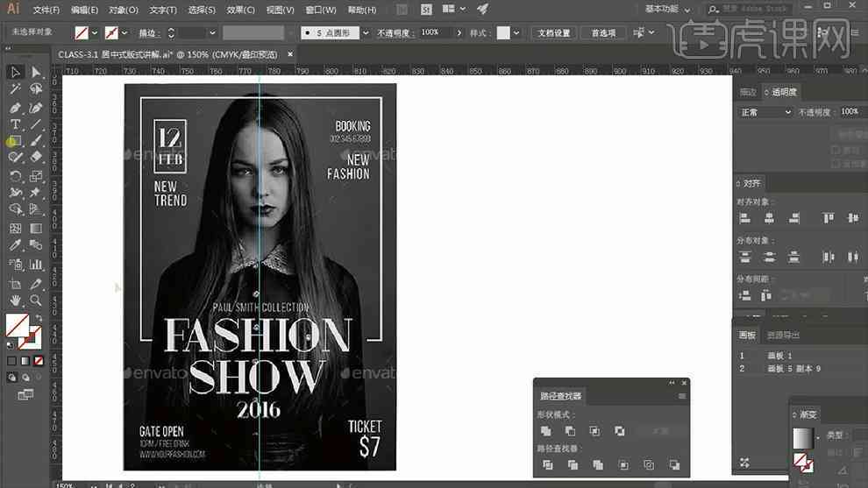868x488 pixels.
Task: Click horizontal align left in Align panel
Action: point(745,218)
